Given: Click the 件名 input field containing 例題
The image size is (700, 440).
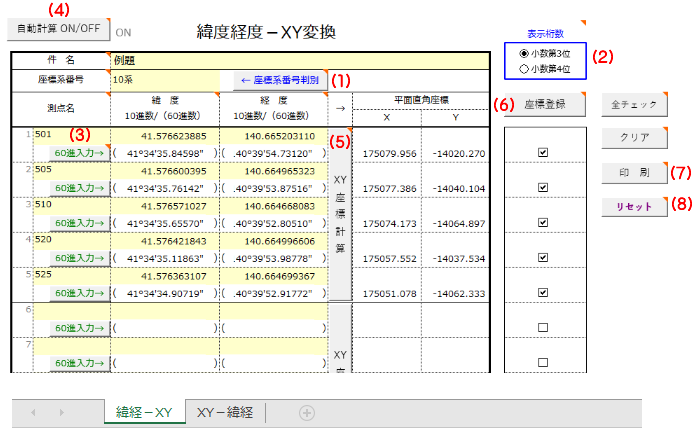Looking at the screenshot, I should 300,61.
